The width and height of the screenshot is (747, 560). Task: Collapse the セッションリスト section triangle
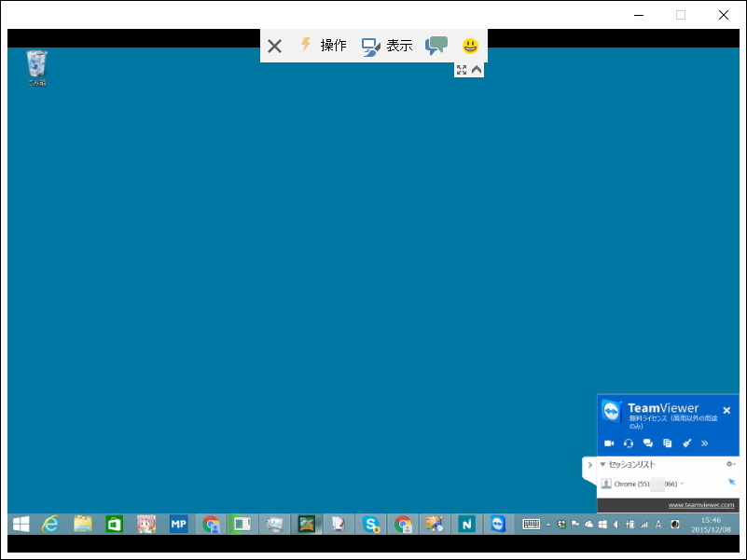coord(602,464)
